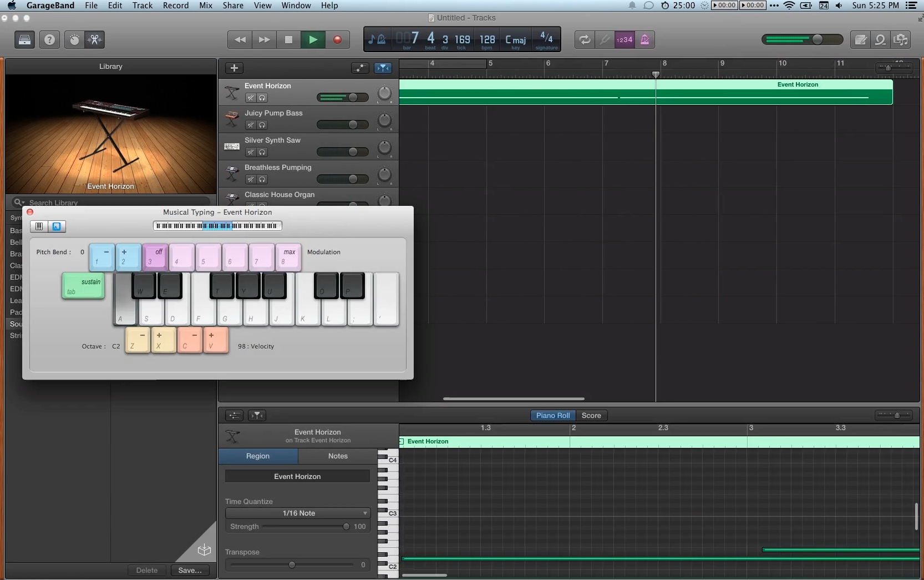The width and height of the screenshot is (924, 580).
Task: Show Smart Controls knob button
Action: pyautogui.click(x=74, y=39)
